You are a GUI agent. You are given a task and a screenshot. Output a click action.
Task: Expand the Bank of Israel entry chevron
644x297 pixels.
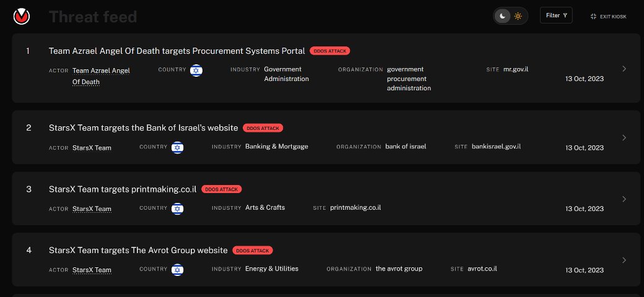[x=624, y=137]
